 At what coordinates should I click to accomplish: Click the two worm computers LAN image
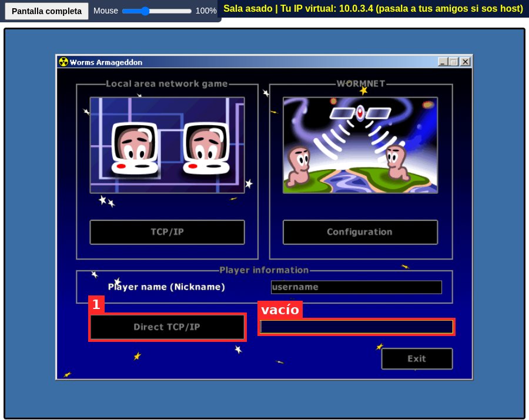coord(168,145)
